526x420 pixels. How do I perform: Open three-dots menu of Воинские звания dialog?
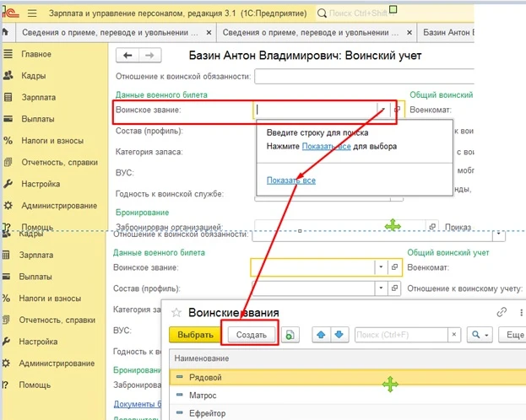click(x=521, y=312)
